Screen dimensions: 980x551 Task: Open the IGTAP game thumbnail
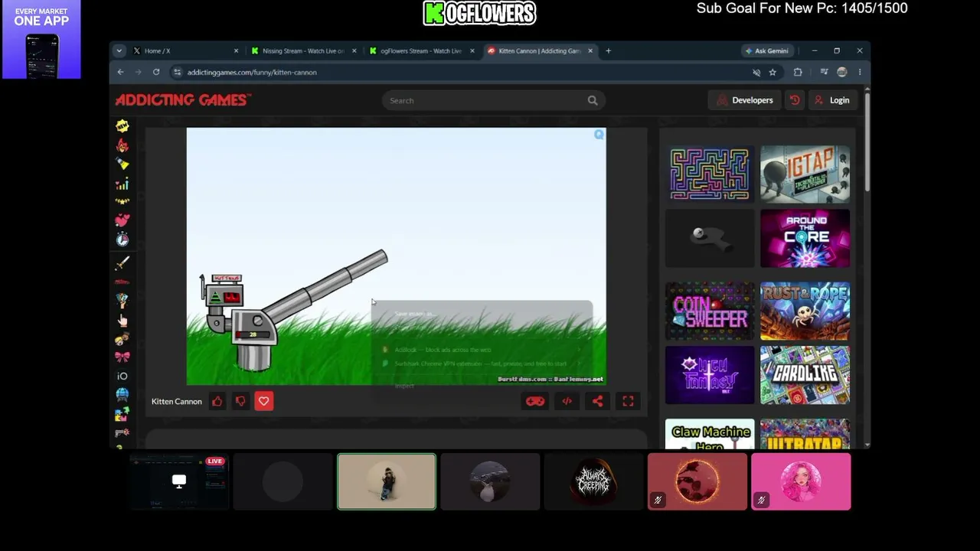coord(805,174)
